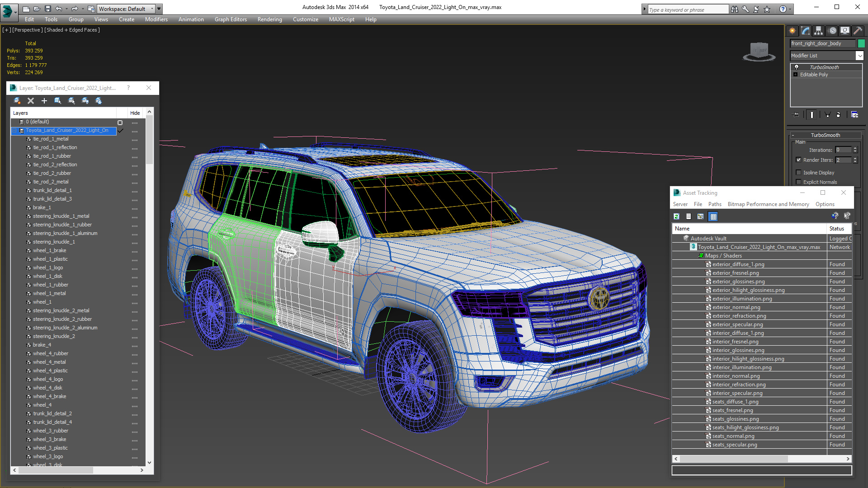
Task: Toggle current layer checkbox for 0 (default)
Action: pos(120,122)
